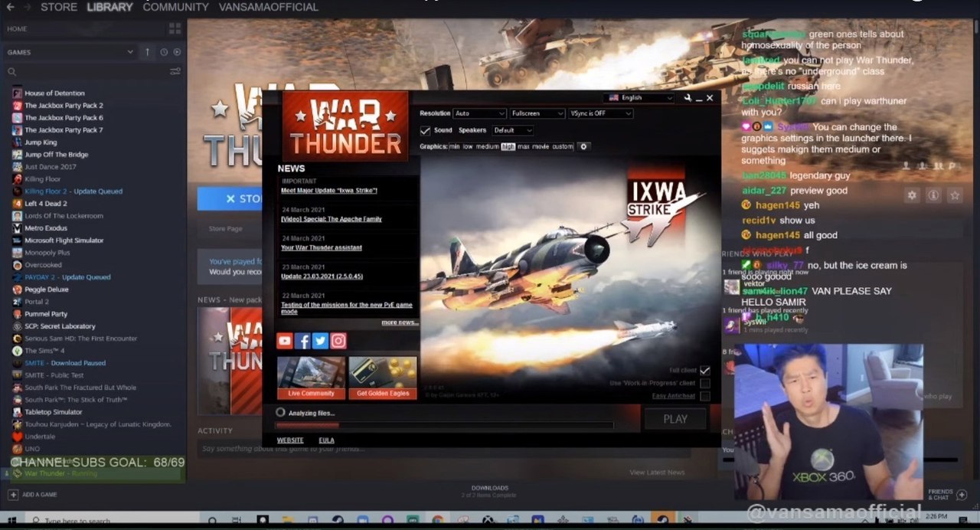The image size is (980, 530).
Task: Click the Get Golden Eagles banner
Action: click(383, 378)
